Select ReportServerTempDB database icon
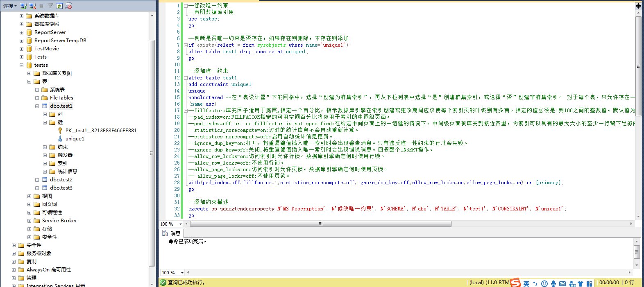 click(29, 41)
